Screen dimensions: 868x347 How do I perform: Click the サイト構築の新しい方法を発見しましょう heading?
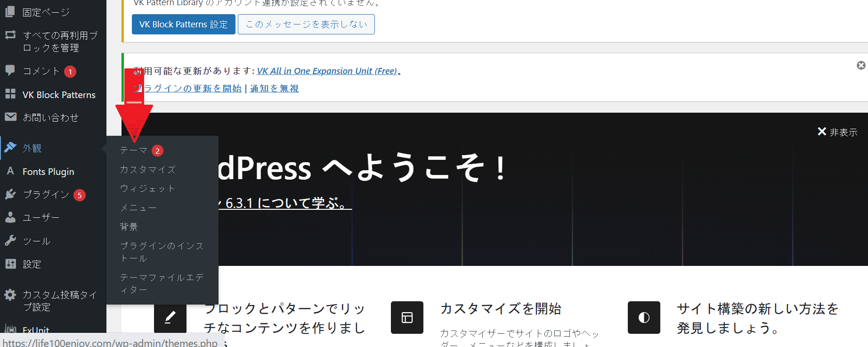758,318
